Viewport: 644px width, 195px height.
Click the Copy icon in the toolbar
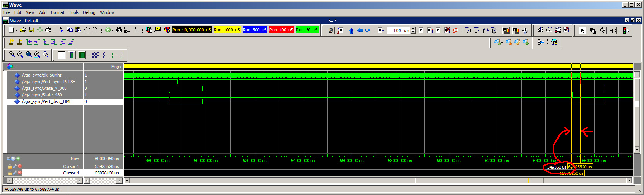click(x=70, y=30)
